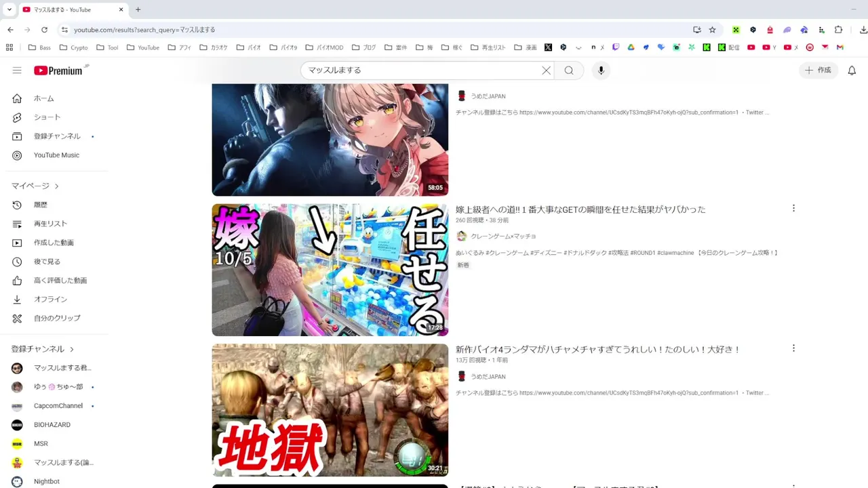Open the tab search dropdown arrow
This screenshot has width=868, height=488.
pos(9,9)
